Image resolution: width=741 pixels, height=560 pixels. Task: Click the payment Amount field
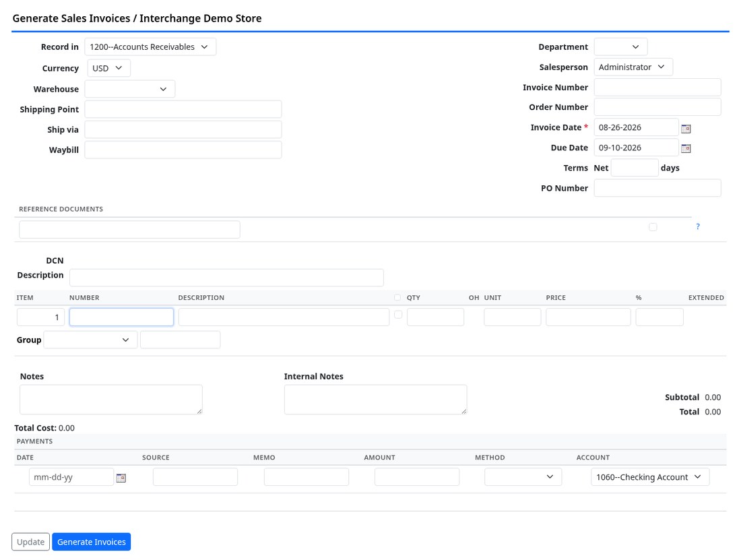[417, 477]
